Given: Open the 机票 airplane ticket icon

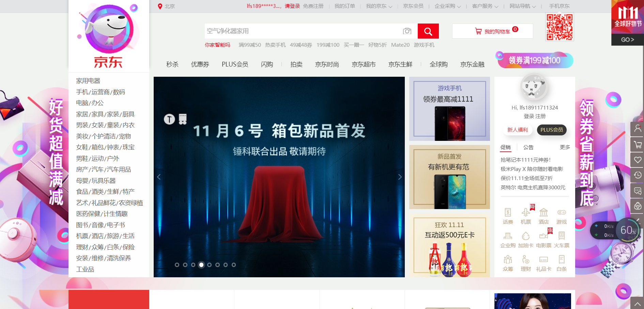Looking at the screenshot, I should pyautogui.click(x=526, y=212).
